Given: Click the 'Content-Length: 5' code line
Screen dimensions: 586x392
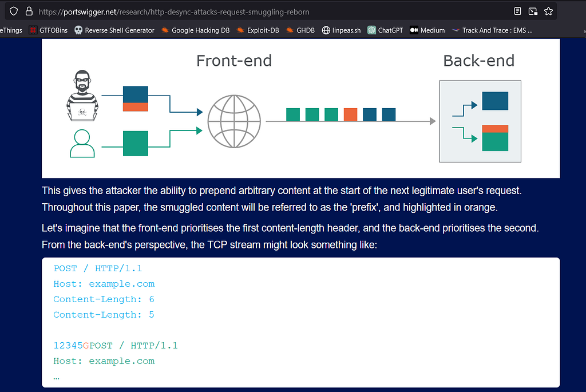Looking at the screenshot, I should [x=104, y=315].
